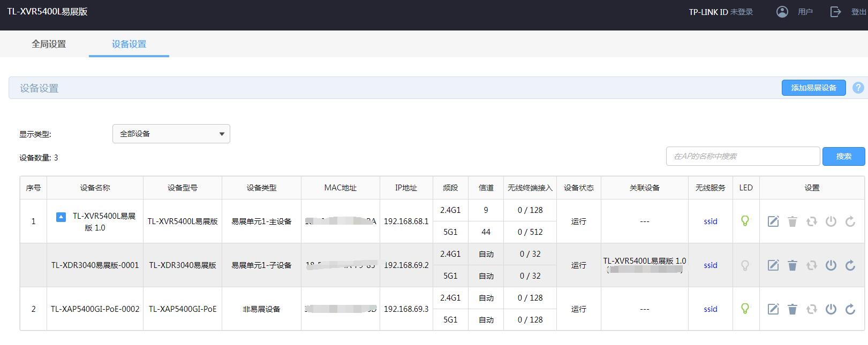
Task: Click the 用户 label in the header
Action: 805,12
